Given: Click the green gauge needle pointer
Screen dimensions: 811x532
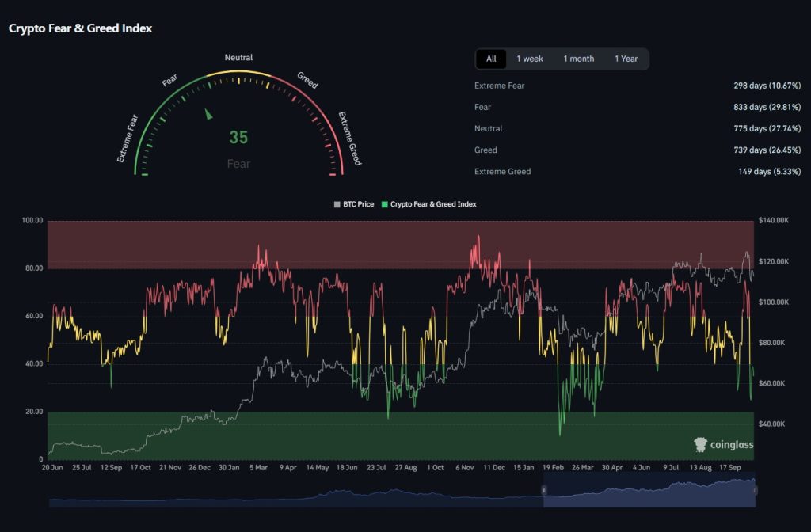Looking at the screenshot, I should point(209,114).
